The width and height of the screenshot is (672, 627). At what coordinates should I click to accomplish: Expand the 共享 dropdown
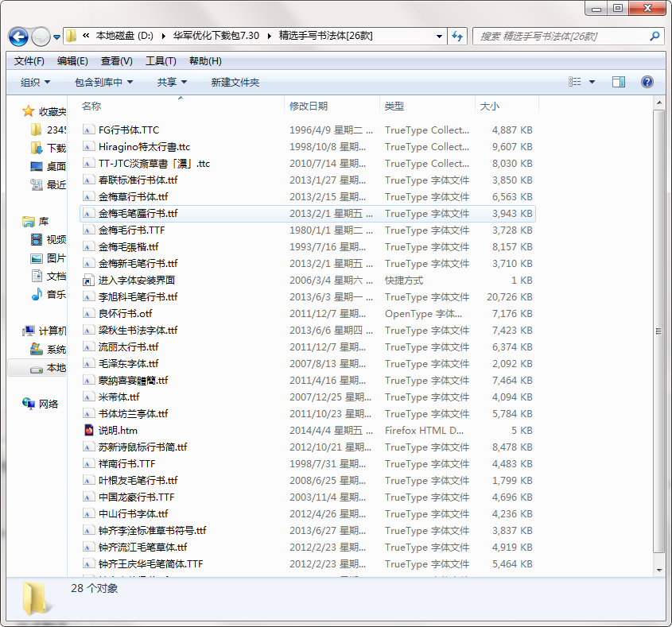pyautogui.click(x=172, y=83)
